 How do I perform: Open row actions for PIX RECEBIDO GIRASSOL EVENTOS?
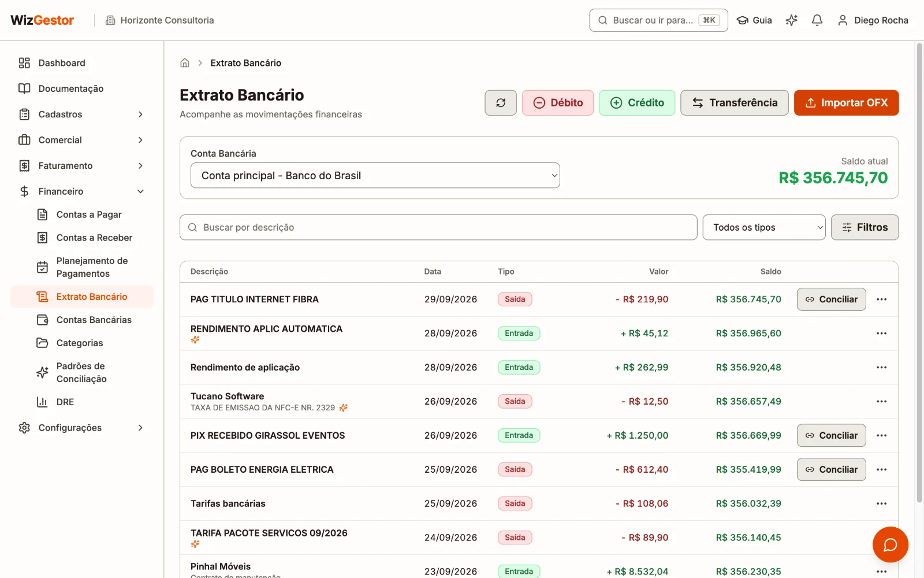(881, 436)
